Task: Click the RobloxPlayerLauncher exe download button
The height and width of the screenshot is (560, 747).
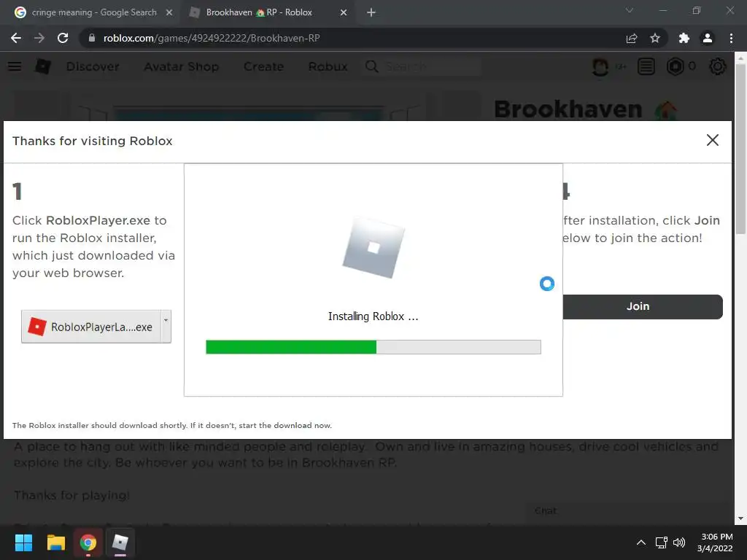Action: point(91,327)
